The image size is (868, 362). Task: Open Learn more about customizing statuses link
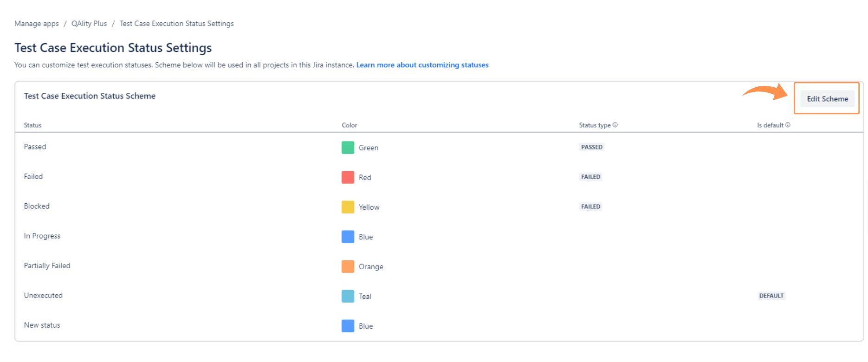pos(422,65)
